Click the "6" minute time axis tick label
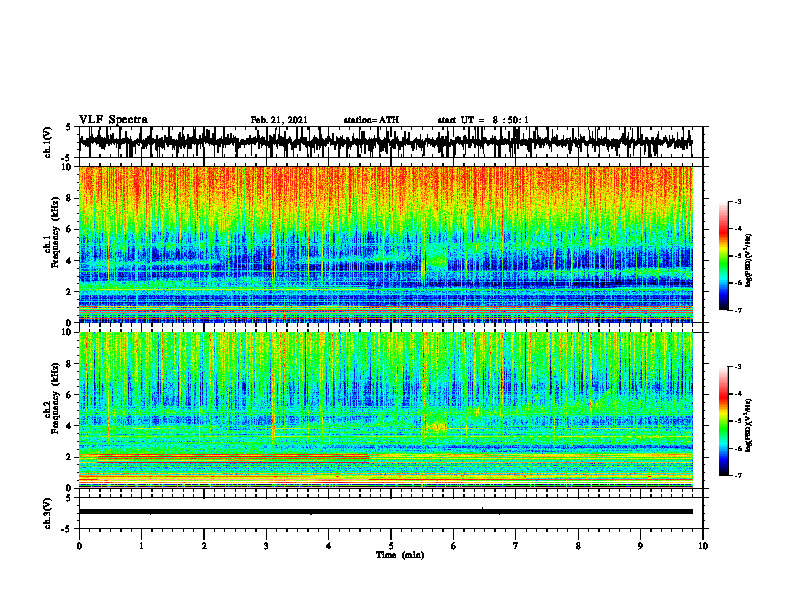 [x=454, y=546]
